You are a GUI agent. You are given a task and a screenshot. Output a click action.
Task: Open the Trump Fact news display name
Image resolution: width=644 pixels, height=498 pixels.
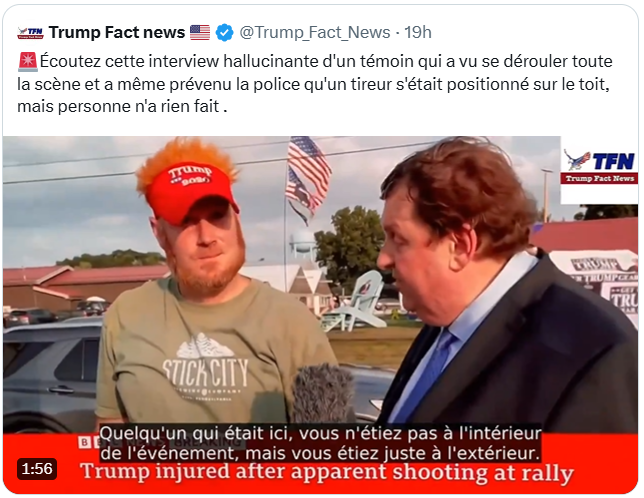pyautogui.click(x=117, y=32)
